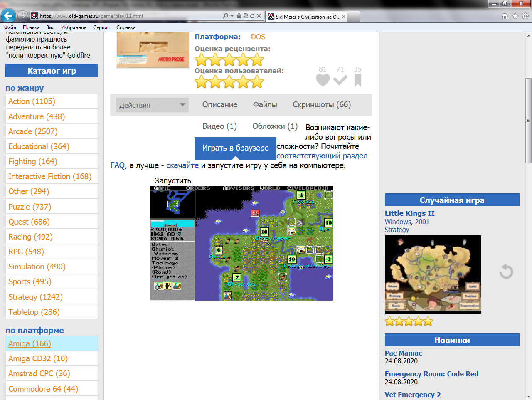Open the address bar autocomplete dropdown arrow

pos(232,16)
